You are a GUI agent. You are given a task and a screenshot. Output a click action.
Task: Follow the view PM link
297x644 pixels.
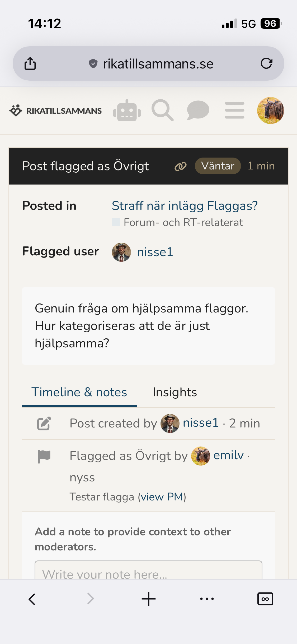162,497
